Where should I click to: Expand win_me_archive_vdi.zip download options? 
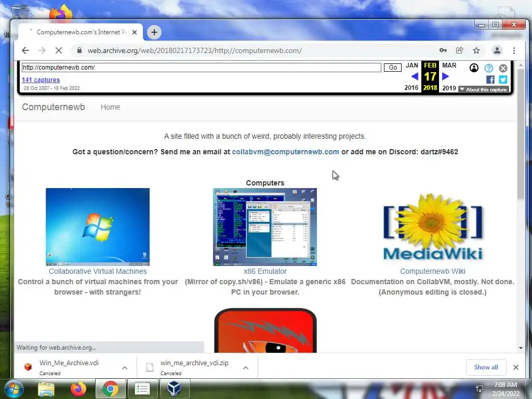pos(246,368)
